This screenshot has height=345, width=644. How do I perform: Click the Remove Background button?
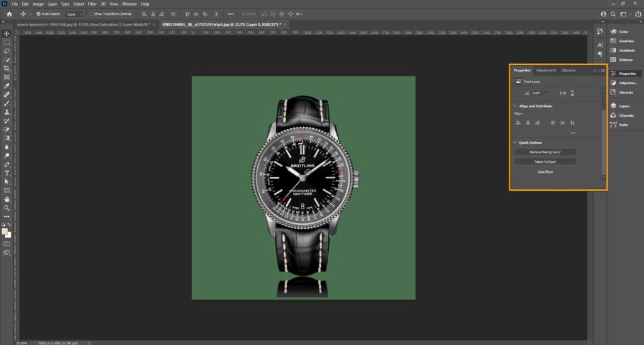coord(545,152)
